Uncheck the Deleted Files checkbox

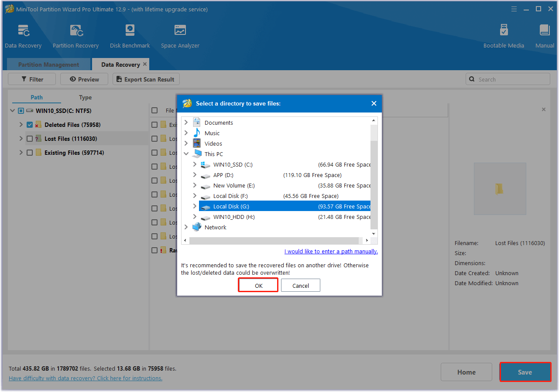[x=29, y=124]
